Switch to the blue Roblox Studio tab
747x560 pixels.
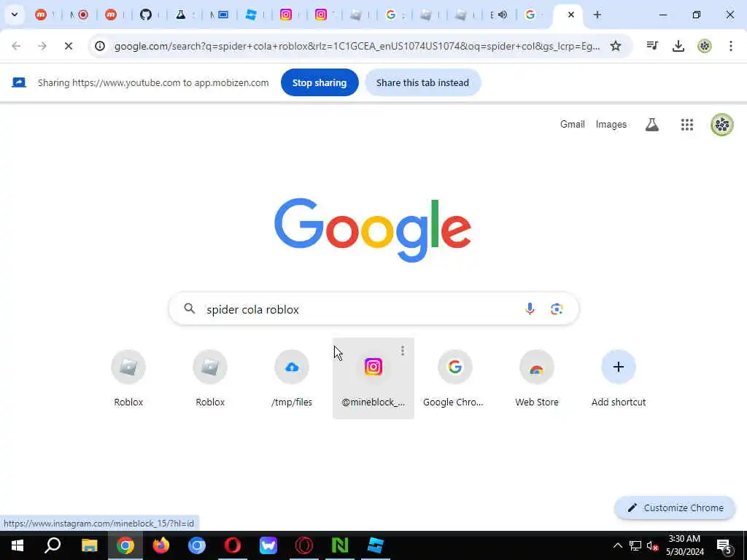pyautogui.click(x=251, y=15)
